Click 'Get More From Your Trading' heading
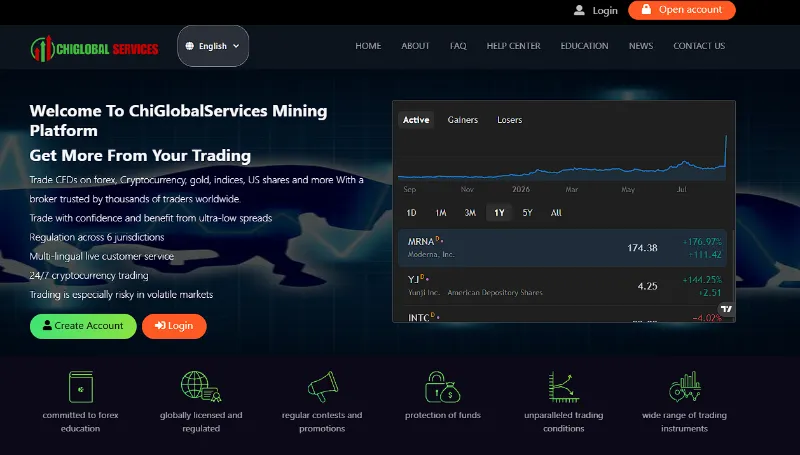Image resolution: width=800 pixels, height=455 pixels. [x=140, y=156]
